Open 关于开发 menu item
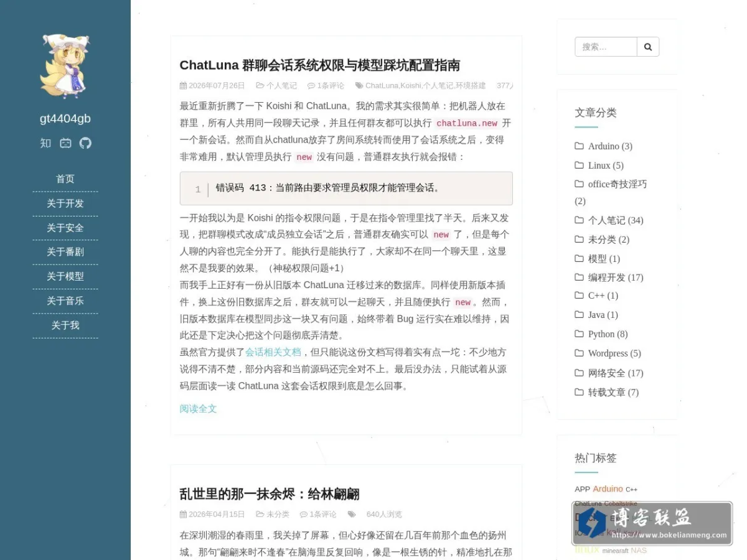747x560 pixels. [65, 203]
